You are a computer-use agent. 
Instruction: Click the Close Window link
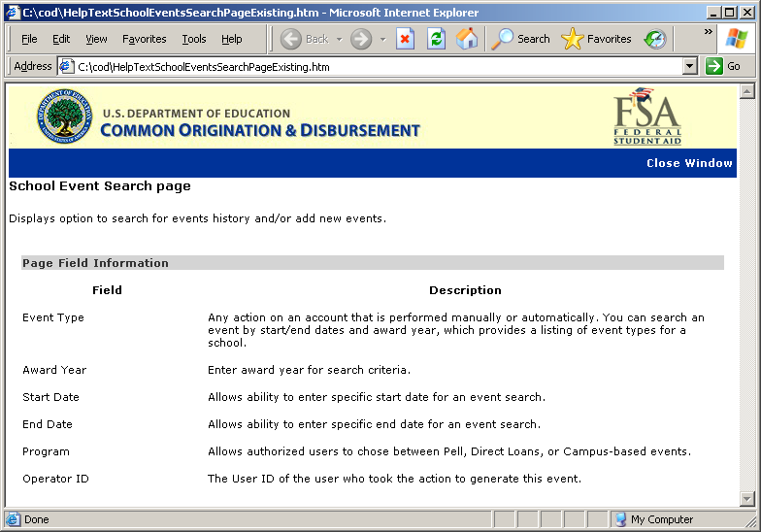coord(689,163)
